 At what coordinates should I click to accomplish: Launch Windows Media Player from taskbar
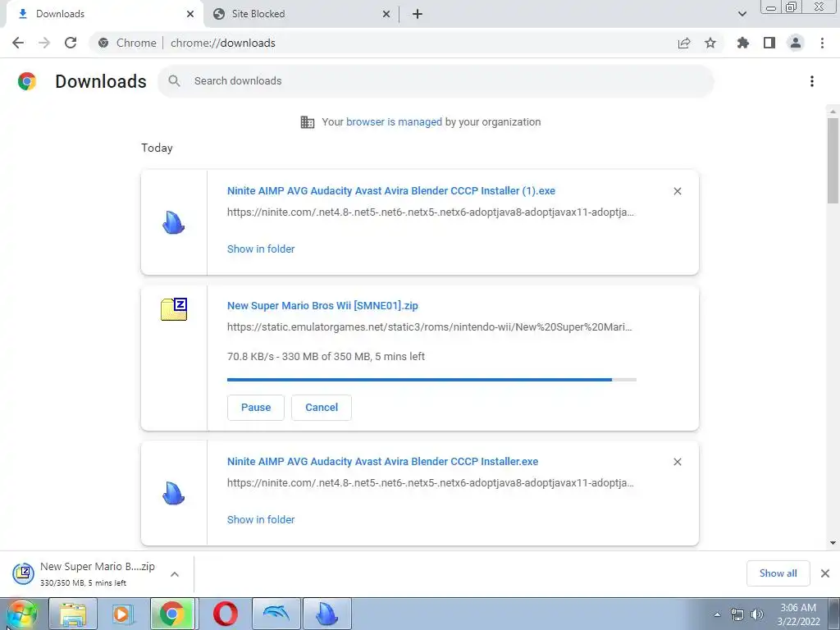click(x=123, y=614)
